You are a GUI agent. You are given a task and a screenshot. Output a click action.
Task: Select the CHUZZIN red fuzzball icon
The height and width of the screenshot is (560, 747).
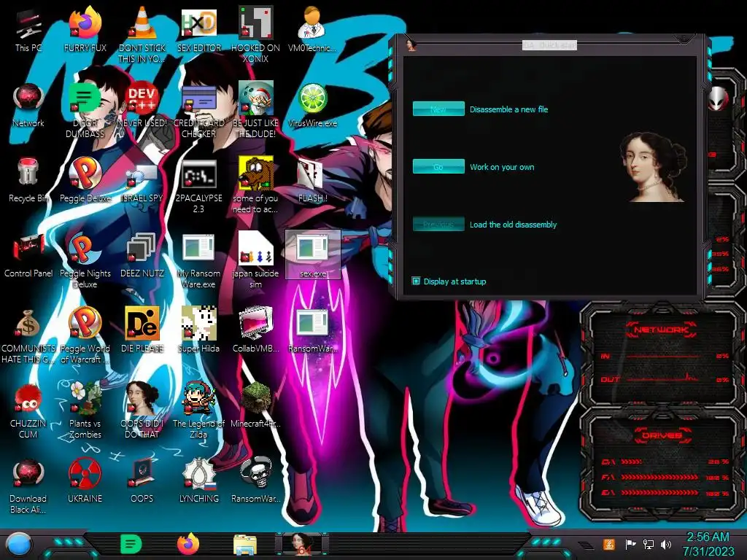tap(28, 399)
